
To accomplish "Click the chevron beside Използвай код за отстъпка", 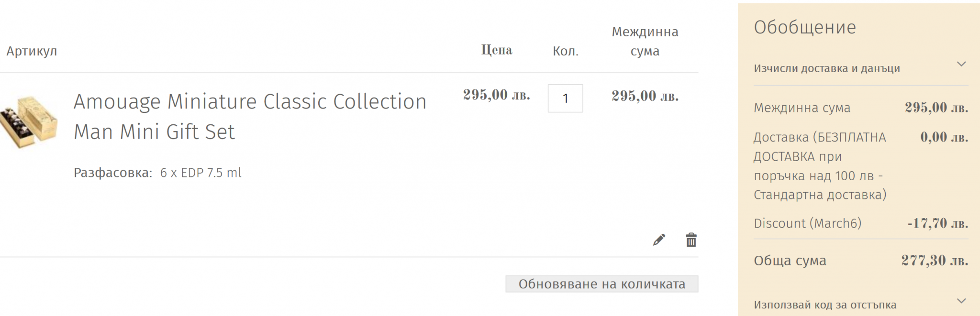I will (961, 301).
